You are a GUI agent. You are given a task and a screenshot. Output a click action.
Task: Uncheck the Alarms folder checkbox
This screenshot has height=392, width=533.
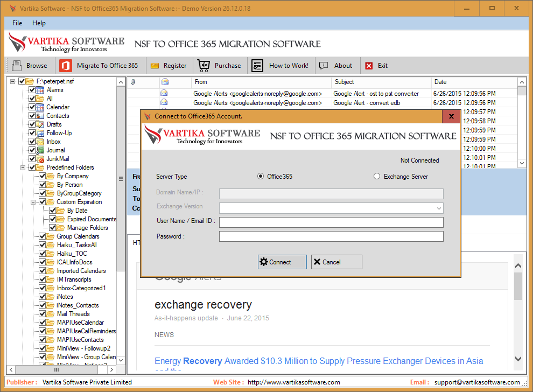32,90
